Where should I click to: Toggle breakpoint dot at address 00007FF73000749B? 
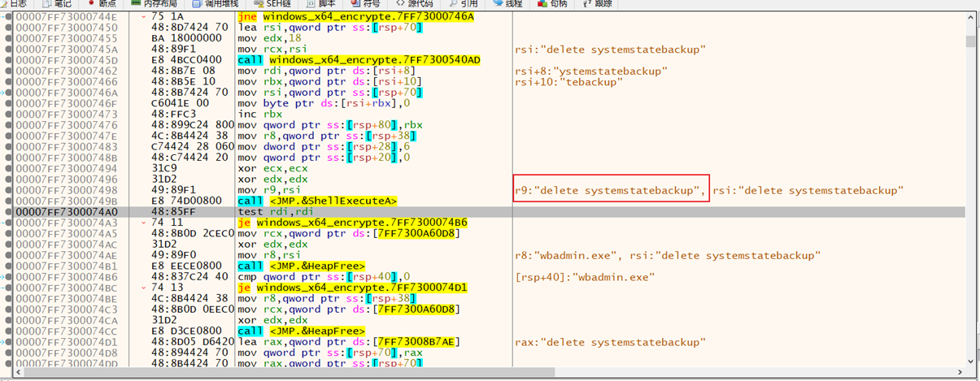pos(8,201)
